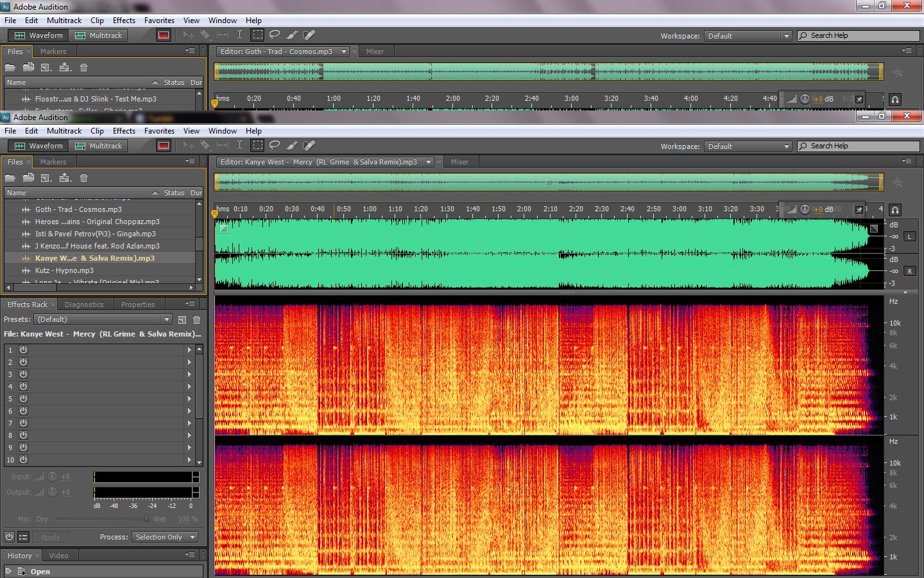Open the Effects menu in front window
The image size is (924, 578).
124,131
